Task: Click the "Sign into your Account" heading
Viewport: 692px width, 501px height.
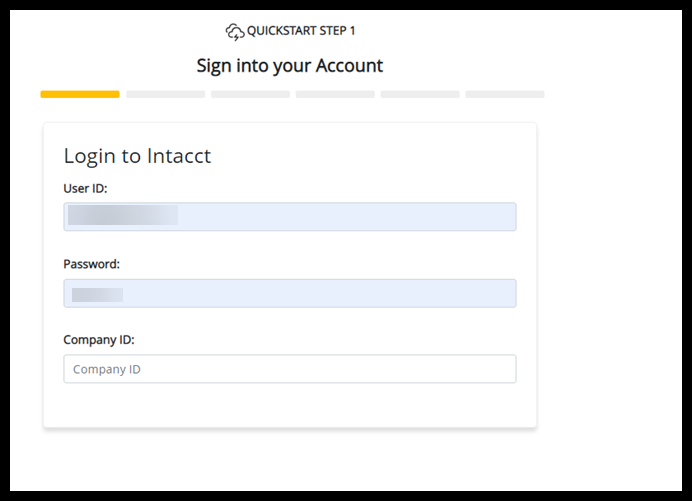Action: tap(290, 66)
